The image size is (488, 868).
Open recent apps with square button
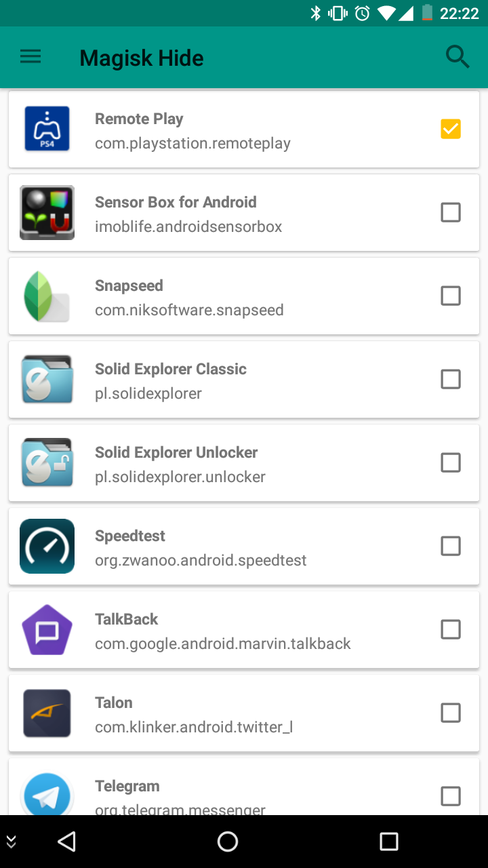[x=389, y=842]
